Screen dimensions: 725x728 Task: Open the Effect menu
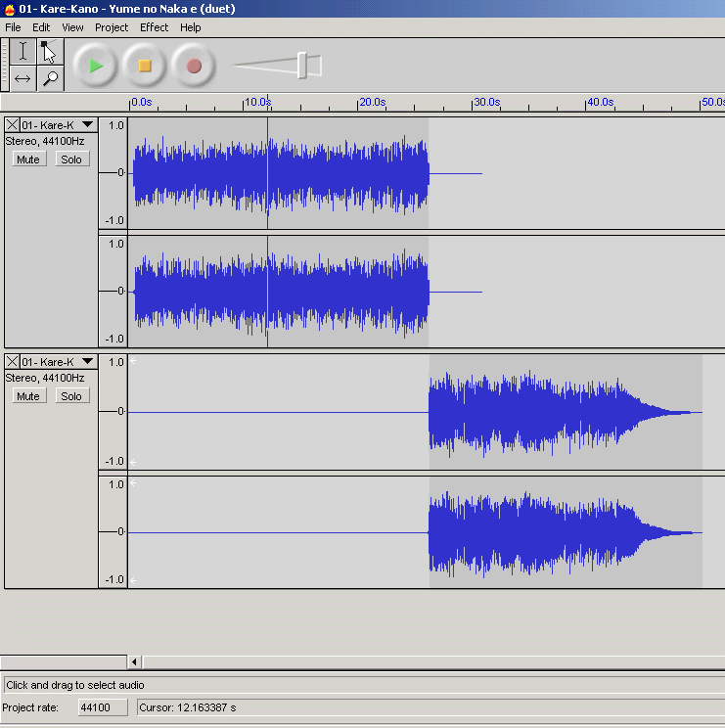[x=154, y=27]
